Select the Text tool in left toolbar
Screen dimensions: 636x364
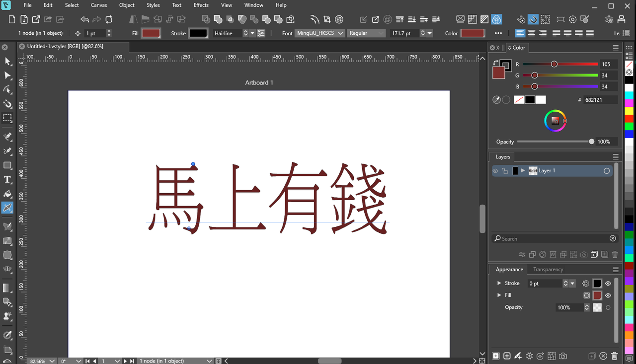coord(7,180)
